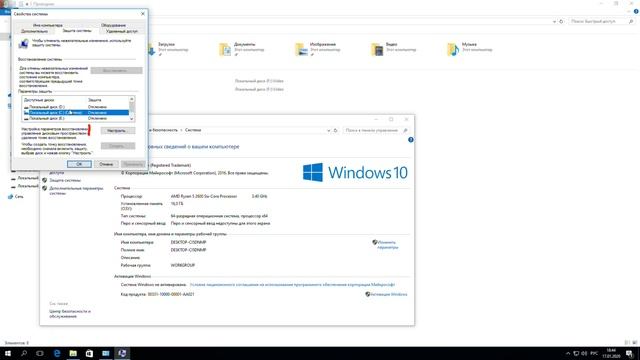This screenshot has height=360, width=640.
Task: Click drive list scrollbar down arrow
Action: click(x=131, y=119)
